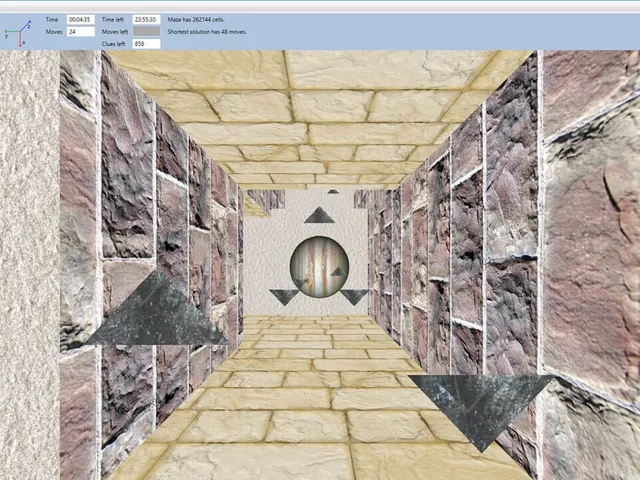Click the 'Moves left' label
The width and height of the screenshot is (640, 480).
[115, 32]
